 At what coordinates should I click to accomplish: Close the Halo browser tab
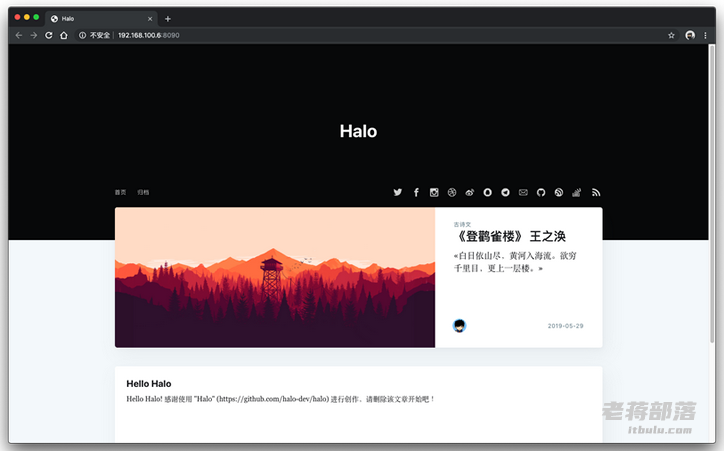click(x=150, y=19)
